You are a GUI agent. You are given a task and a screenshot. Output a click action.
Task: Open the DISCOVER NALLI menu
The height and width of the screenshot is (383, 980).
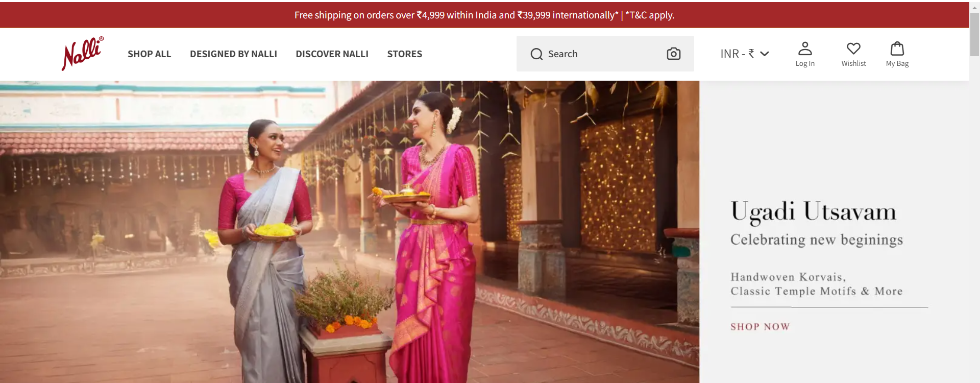pos(332,54)
